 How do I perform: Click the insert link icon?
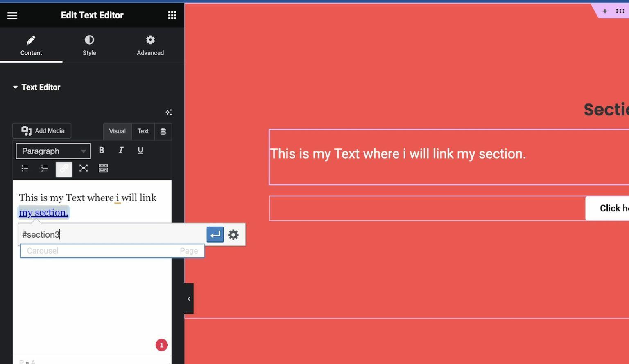tap(64, 168)
